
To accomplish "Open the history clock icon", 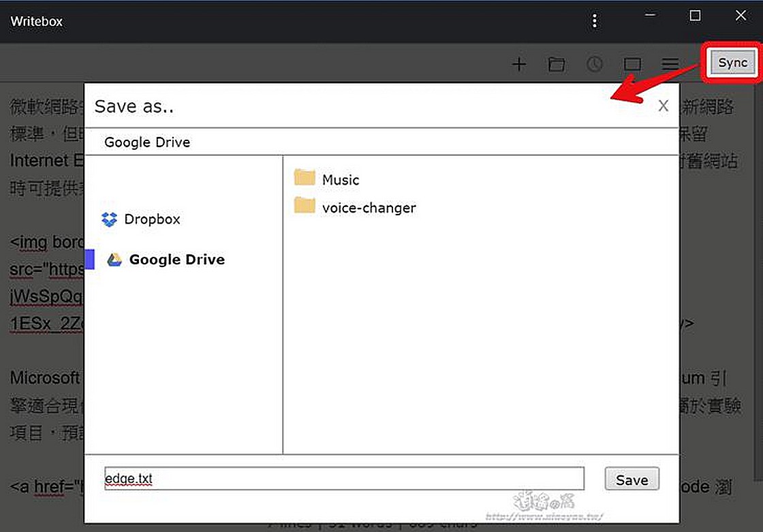I will pyautogui.click(x=594, y=64).
